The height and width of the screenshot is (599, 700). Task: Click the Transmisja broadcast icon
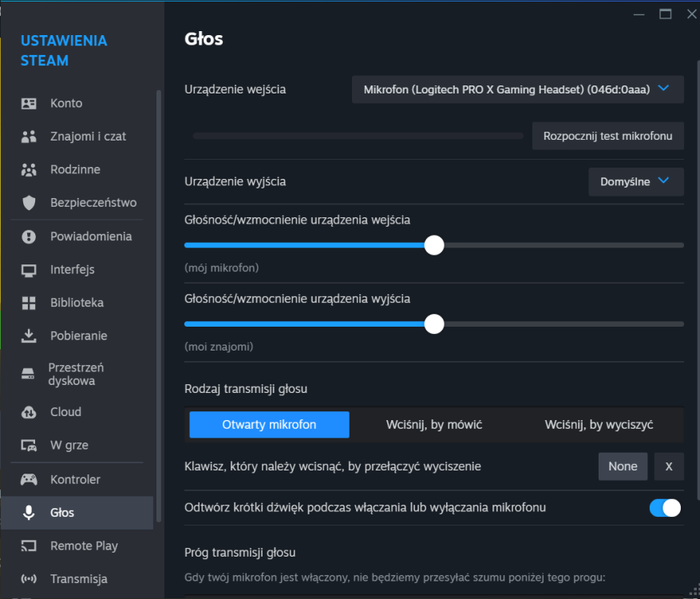click(x=29, y=579)
